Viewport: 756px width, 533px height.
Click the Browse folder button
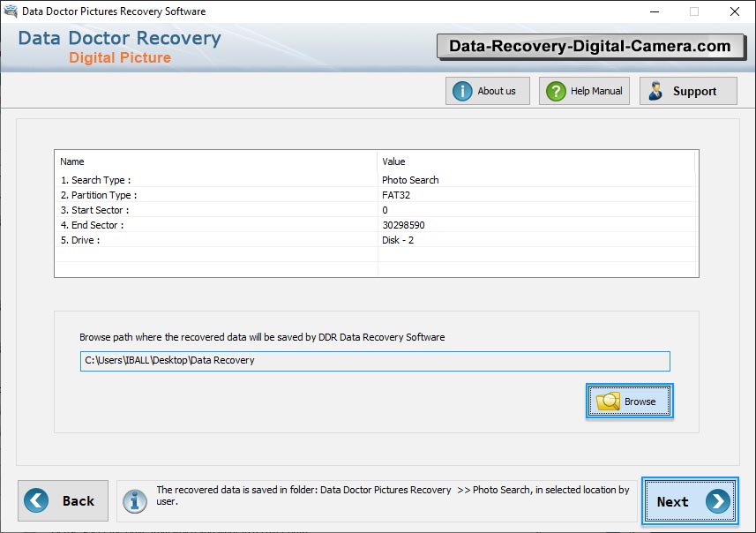(629, 402)
